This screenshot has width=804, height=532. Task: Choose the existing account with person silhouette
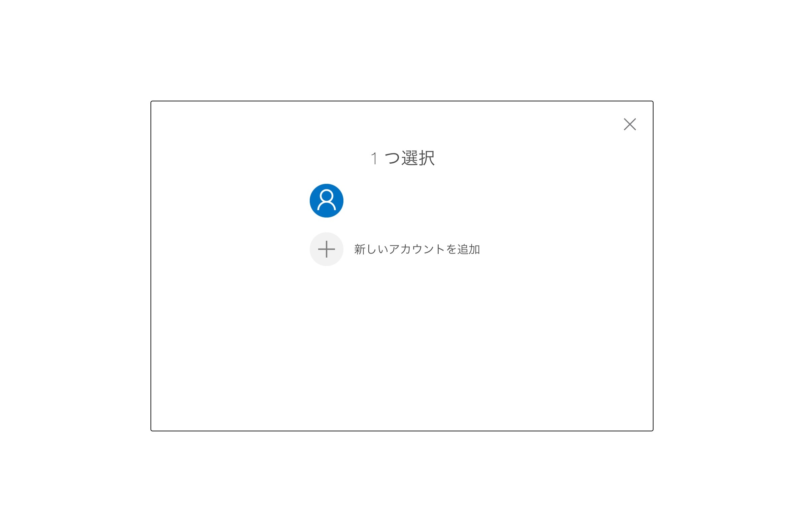[x=326, y=201]
